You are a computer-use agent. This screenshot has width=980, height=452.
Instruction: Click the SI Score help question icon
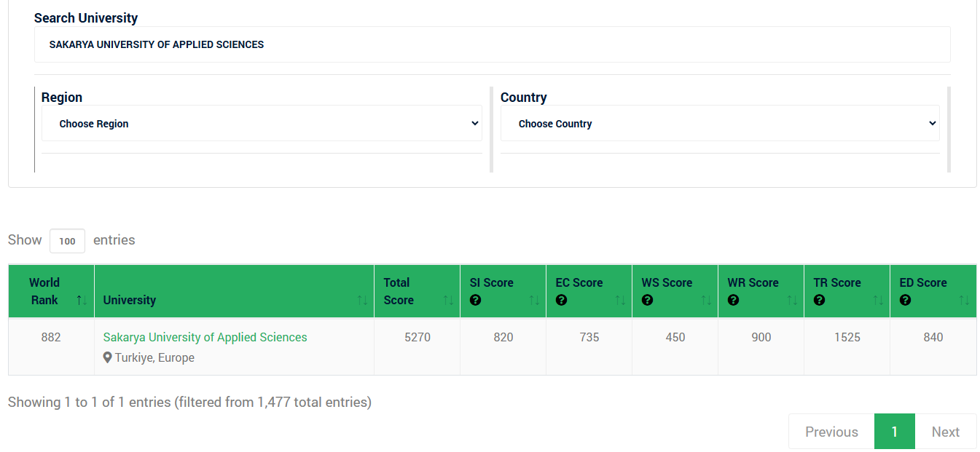tap(475, 300)
